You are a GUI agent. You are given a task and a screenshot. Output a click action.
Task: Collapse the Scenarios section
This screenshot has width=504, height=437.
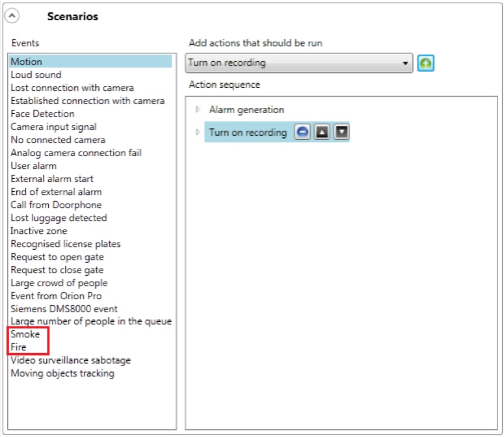12,16
